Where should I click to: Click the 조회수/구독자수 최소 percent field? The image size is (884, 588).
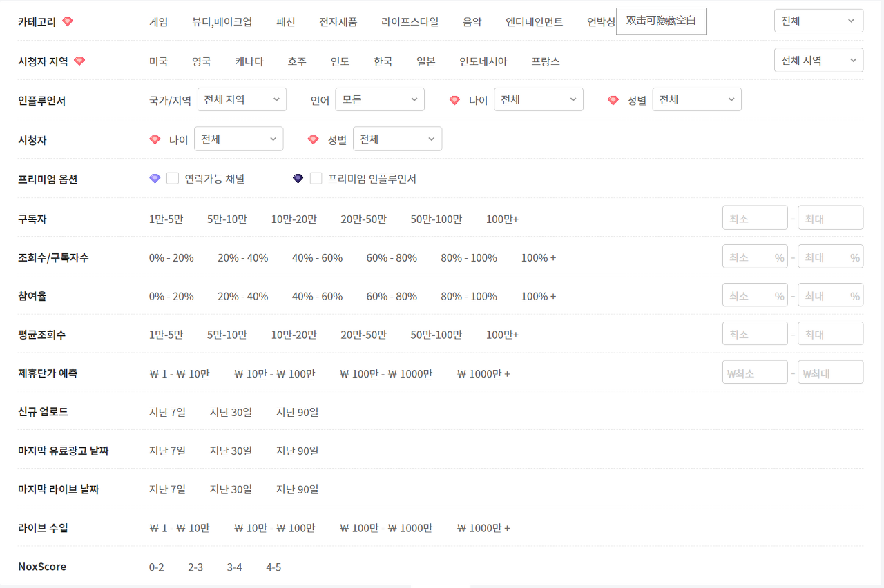[755, 257]
